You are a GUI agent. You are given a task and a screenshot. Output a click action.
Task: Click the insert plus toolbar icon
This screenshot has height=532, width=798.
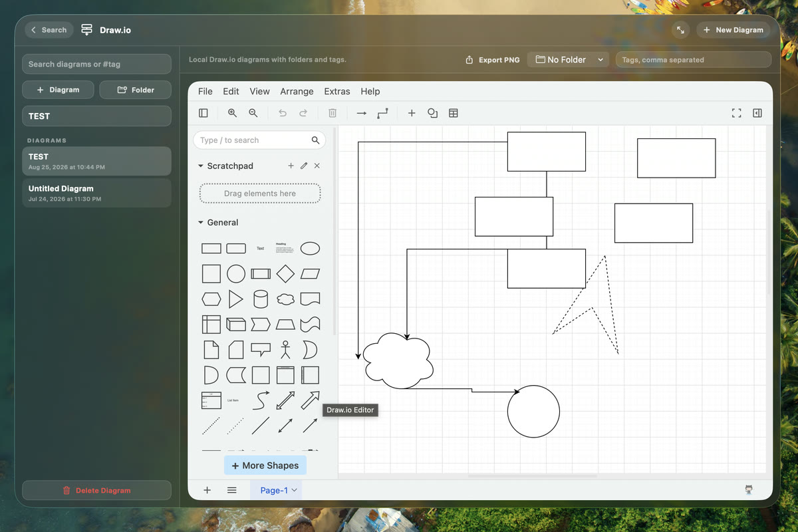(x=412, y=113)
